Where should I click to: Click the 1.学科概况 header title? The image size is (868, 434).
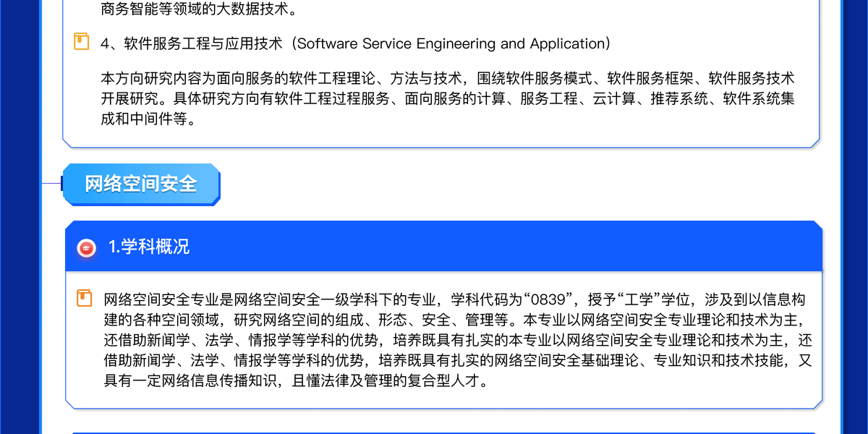(x=149, y=247)
